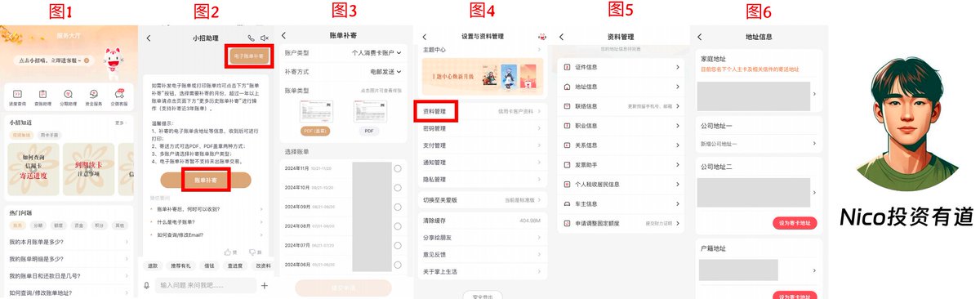Select the 2024年08月 bill radio button
This screenshot has height=299, width=980.
click(x=398, y=225)
